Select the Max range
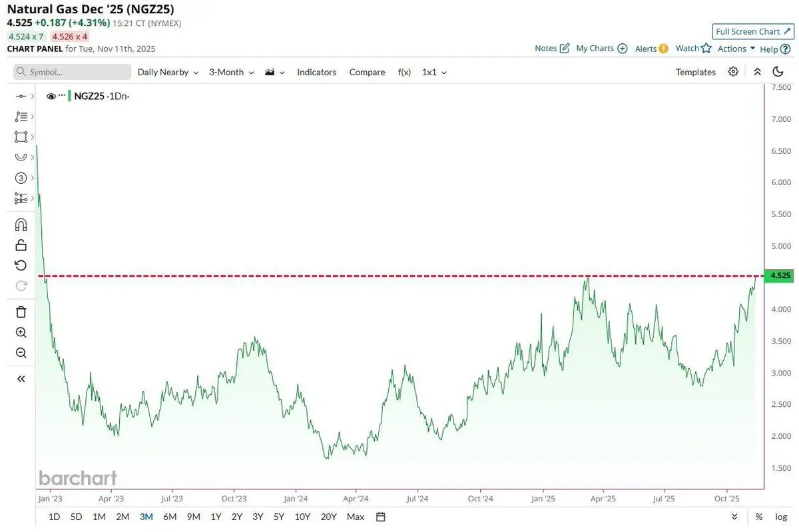 (356, 517)
